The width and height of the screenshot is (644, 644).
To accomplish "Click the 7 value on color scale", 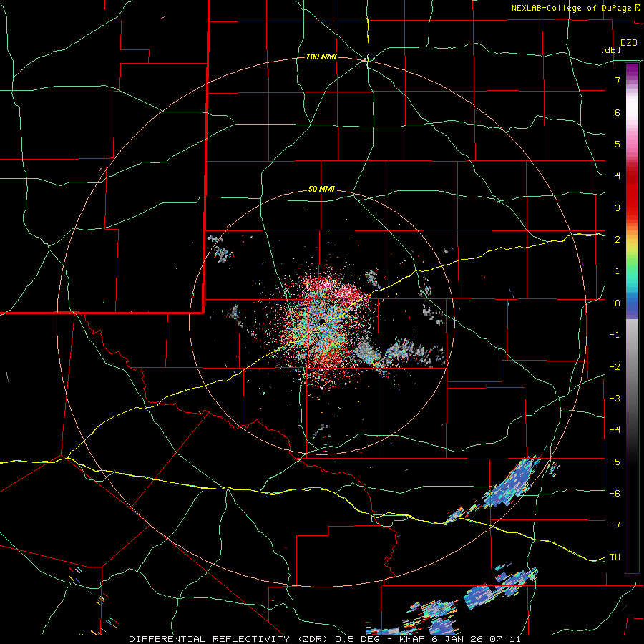I will [618, 80].
